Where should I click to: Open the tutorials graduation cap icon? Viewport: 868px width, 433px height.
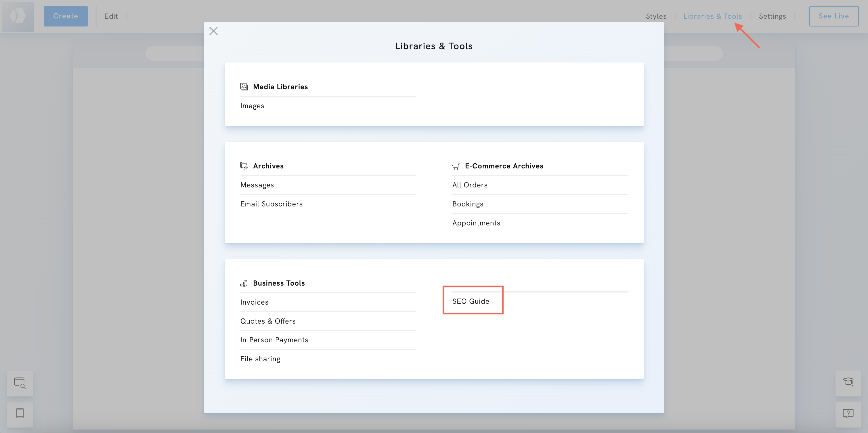(x=848, y=382)
